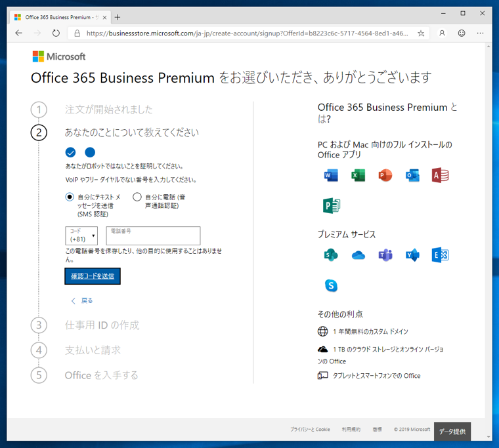Click the PowerPoint app icon
Screen dimensions: 499x448
coord(385,175)
